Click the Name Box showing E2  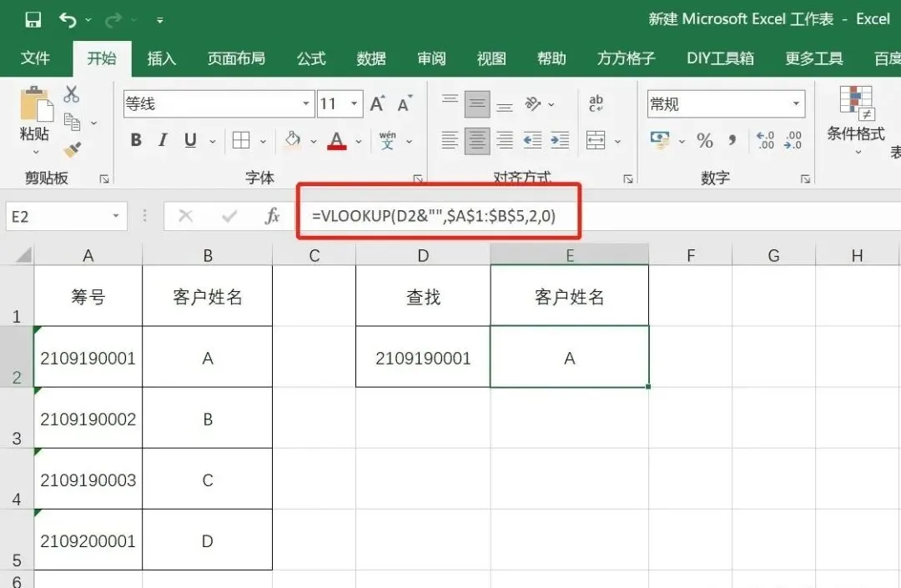click(66, 217)
